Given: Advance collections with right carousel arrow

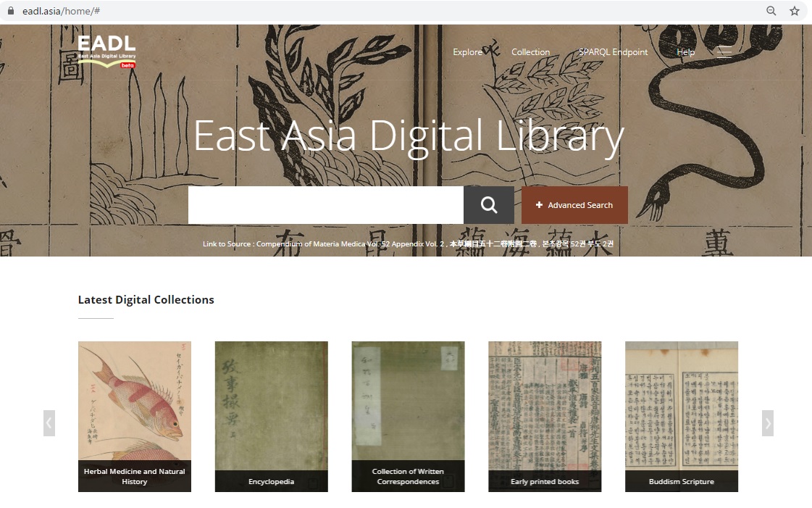Looking at the screenshot, I should pos(767,422).
